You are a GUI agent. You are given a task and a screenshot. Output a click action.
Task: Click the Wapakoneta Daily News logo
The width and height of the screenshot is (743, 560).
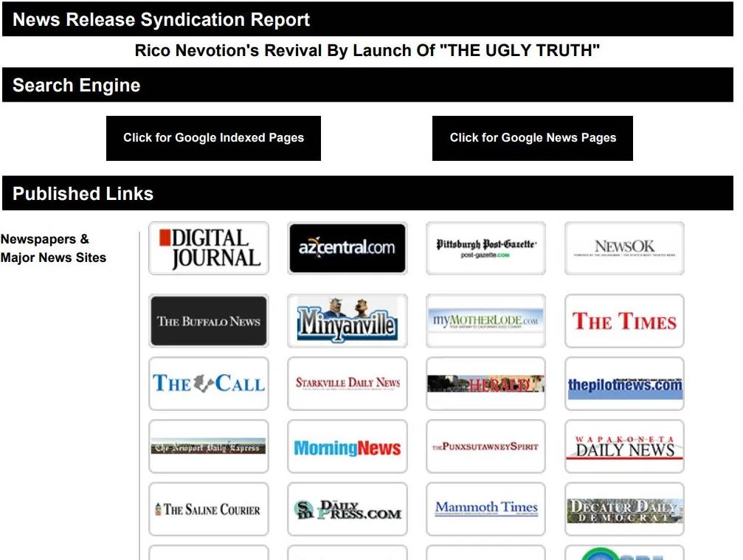coord(624,446)
